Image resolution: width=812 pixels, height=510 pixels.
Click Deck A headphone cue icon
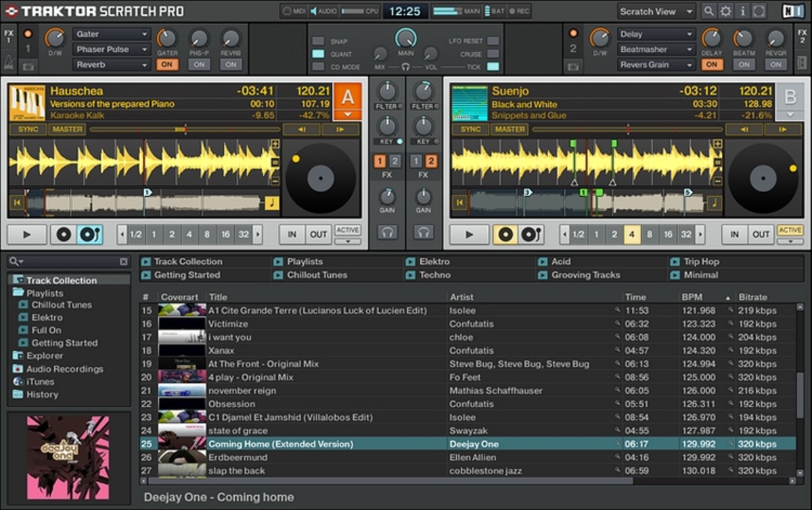tap(388, 232)
